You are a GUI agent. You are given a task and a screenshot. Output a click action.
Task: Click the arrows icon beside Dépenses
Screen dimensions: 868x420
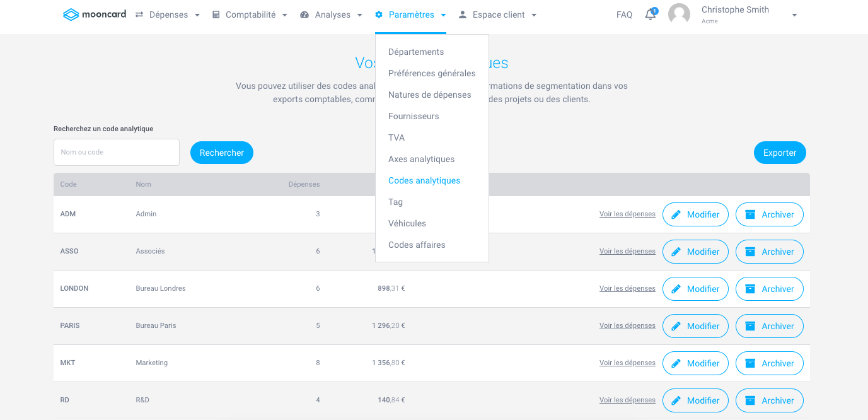click(x=139, y=15)
